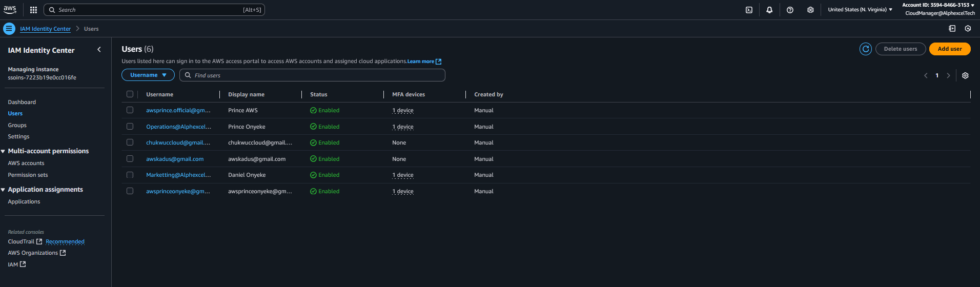980x287 pixels.
Task: Open the Username filter dropdown
Action: click(x=148, y=75)
